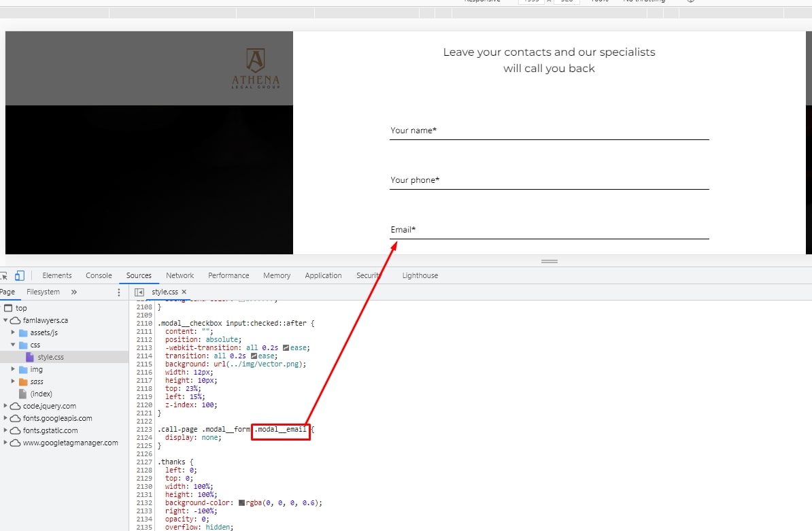This screenshot has height=531, width=812.
Task: Click the inspect element cursor icon
Action: point(3,276)
